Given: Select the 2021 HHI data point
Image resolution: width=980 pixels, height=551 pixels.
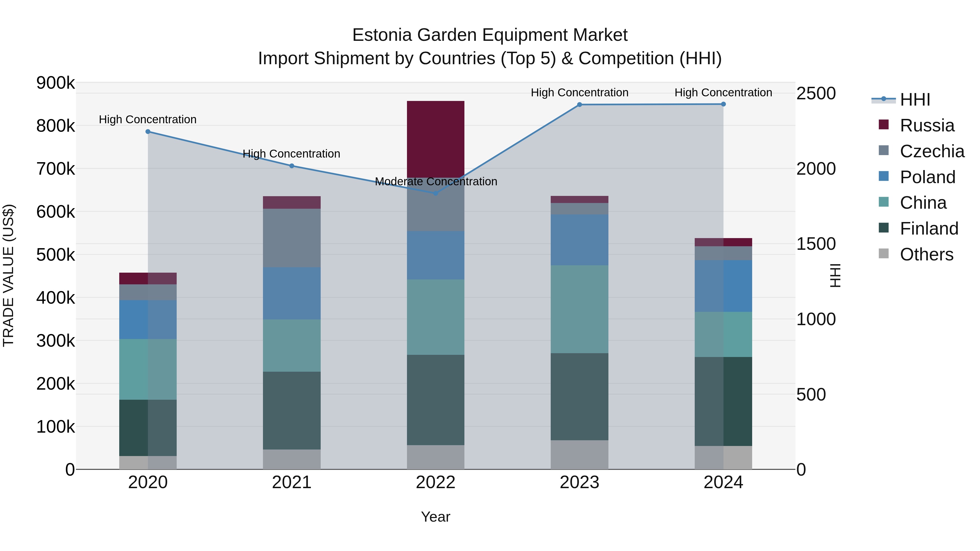Looking at the screenshot, I should point(292,166).
